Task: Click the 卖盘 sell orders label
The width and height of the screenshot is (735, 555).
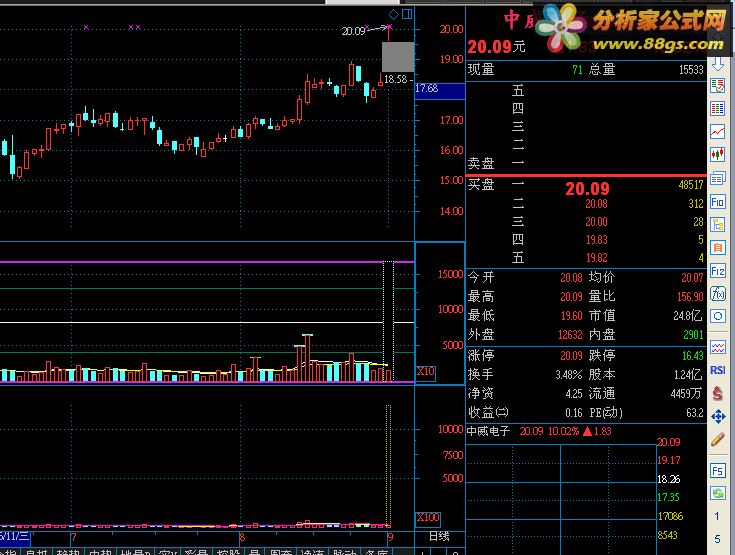Action: point(480,164)
